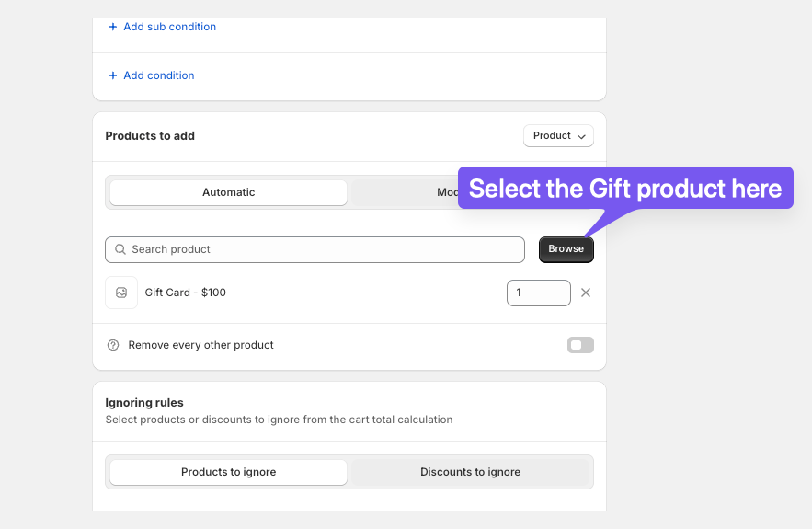Click the help question mark icon

pyautogui.click(x=113, y=345)
